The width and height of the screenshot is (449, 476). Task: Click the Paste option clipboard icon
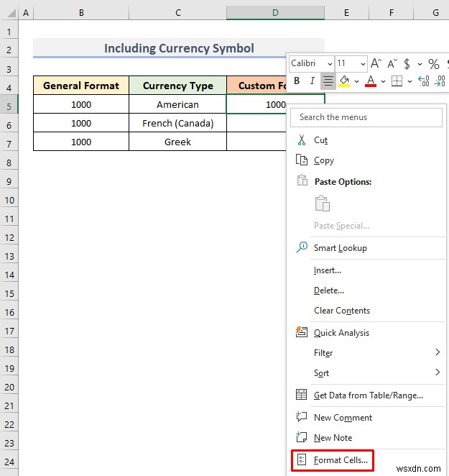click(322, 203)
